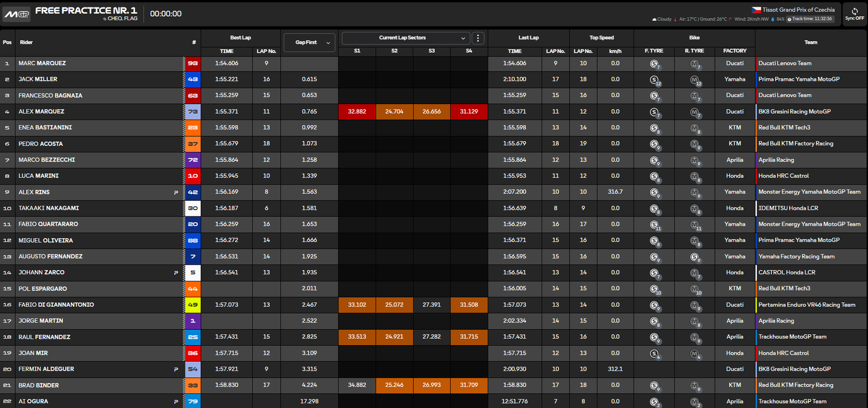This screenshot has height=408, width=868.
Task: Toggle the Sync OFF button
Action: tap(854, 14)
